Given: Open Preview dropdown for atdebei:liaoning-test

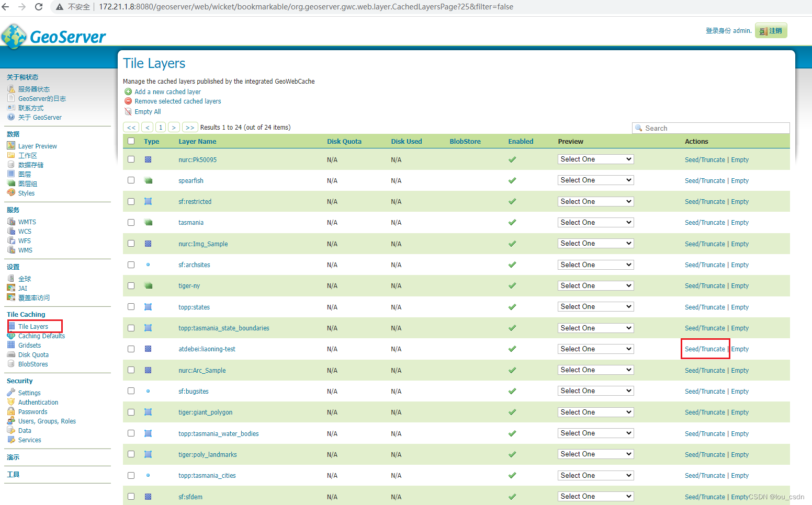Looking at the screenshot, I should 595,349.
